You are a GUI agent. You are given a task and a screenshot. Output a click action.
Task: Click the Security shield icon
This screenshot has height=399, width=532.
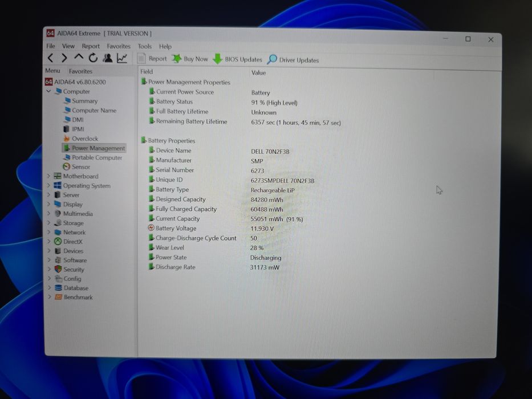[x=58, y=269]
